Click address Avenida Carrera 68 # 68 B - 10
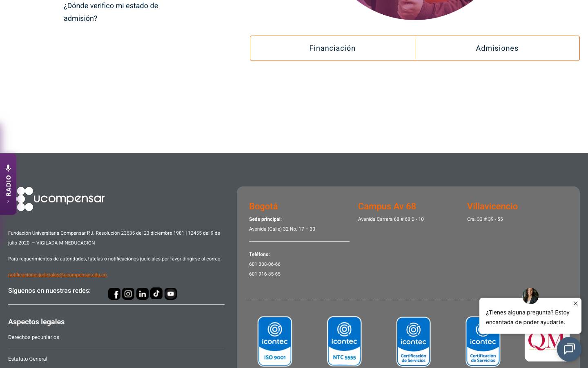Screen dimensions: 588x368 391,219
